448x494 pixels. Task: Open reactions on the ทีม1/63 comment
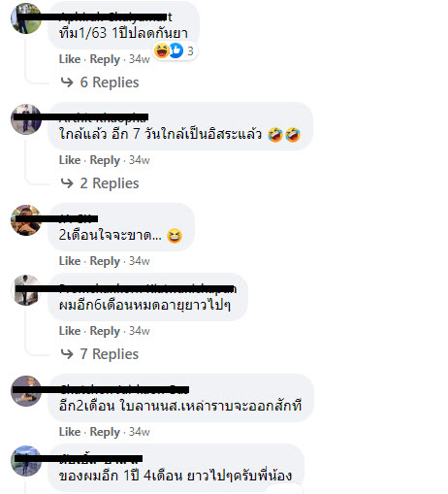coord(175,50)
